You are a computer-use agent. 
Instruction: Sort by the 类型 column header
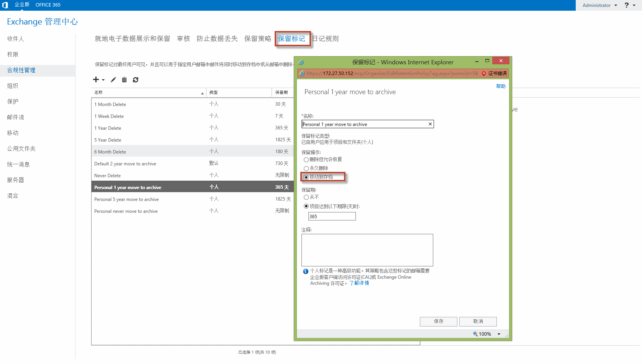[x=239, y=92]
